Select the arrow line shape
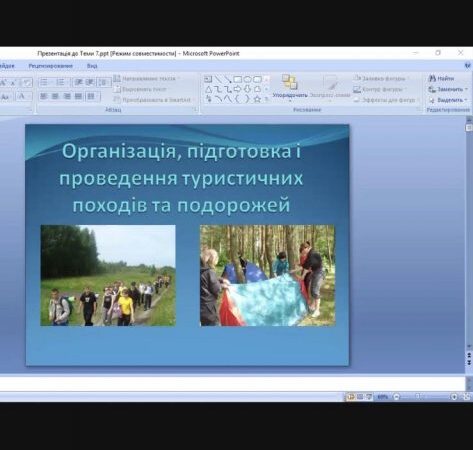Viewport: 473px width, 450px height. point(228,79)
